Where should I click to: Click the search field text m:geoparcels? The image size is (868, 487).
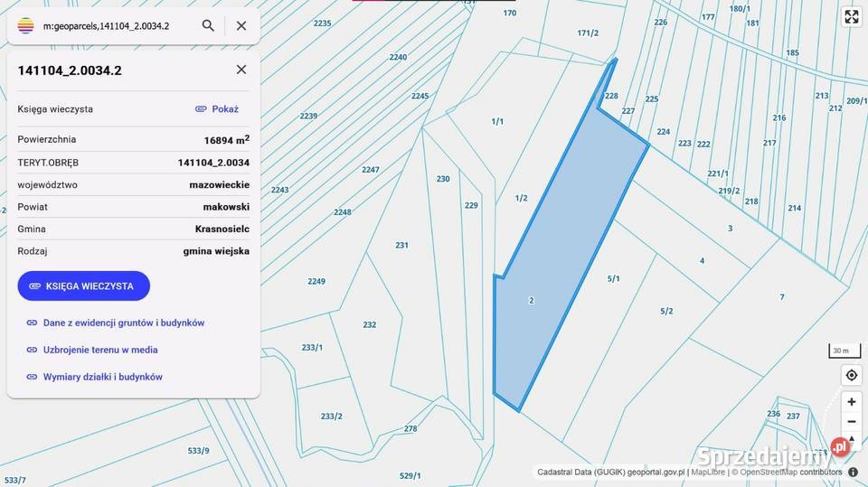tap(106, 26)
